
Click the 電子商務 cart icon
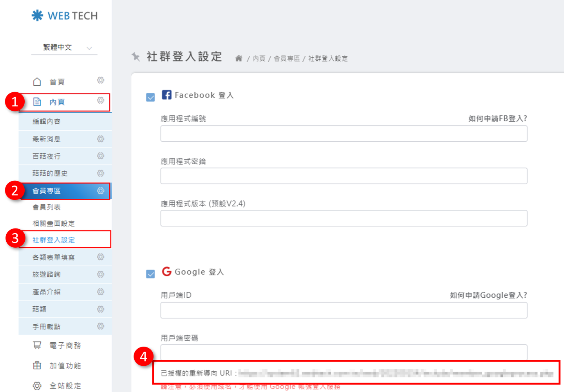click(37, 345)
